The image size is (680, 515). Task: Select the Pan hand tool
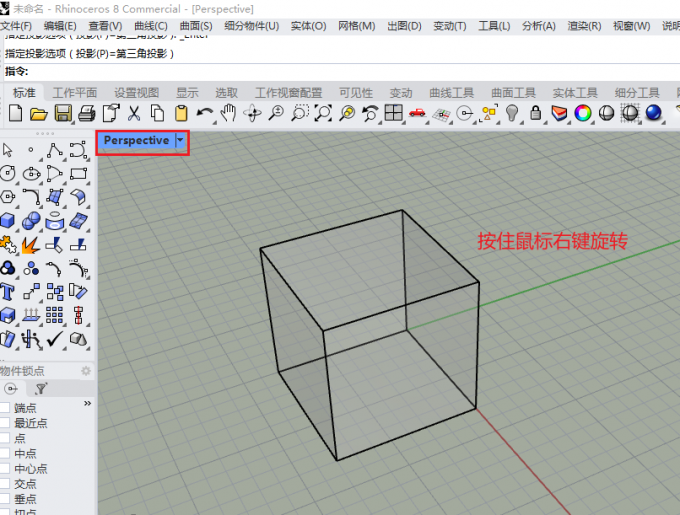[228, 114]
